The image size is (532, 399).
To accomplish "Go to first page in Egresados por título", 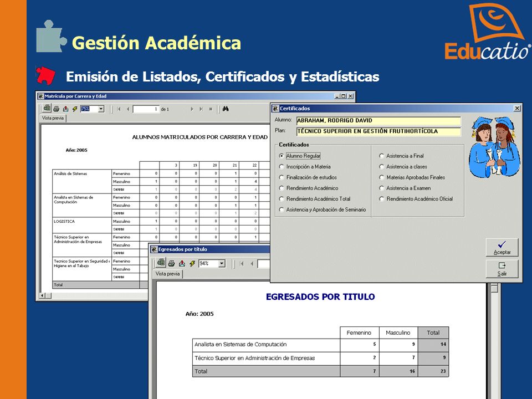I will click(x=242, y=264).
